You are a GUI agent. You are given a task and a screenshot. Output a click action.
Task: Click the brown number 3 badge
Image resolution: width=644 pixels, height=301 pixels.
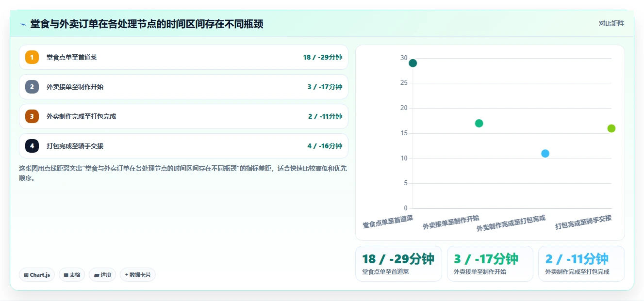click(32, 116)
